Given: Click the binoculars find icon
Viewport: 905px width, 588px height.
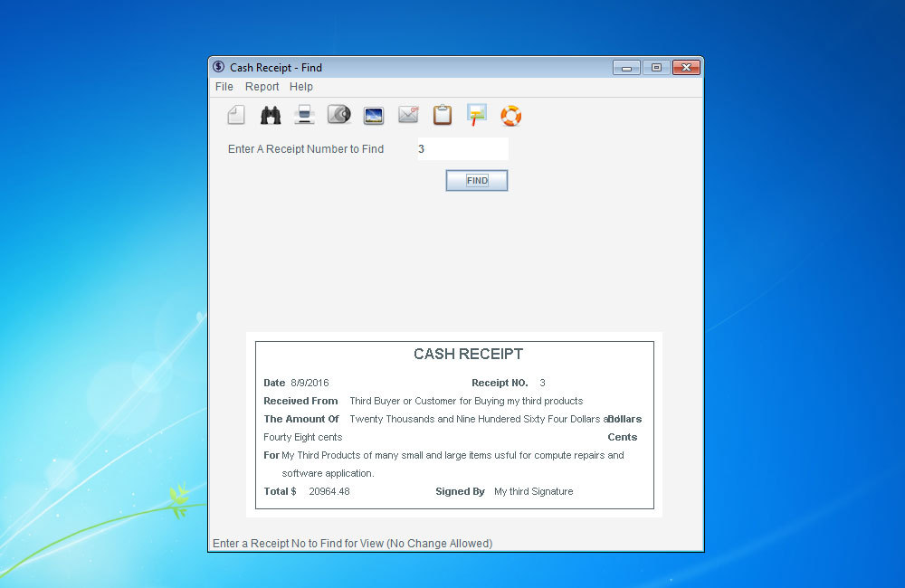Looking at the screenshot, I should [270, 116].
